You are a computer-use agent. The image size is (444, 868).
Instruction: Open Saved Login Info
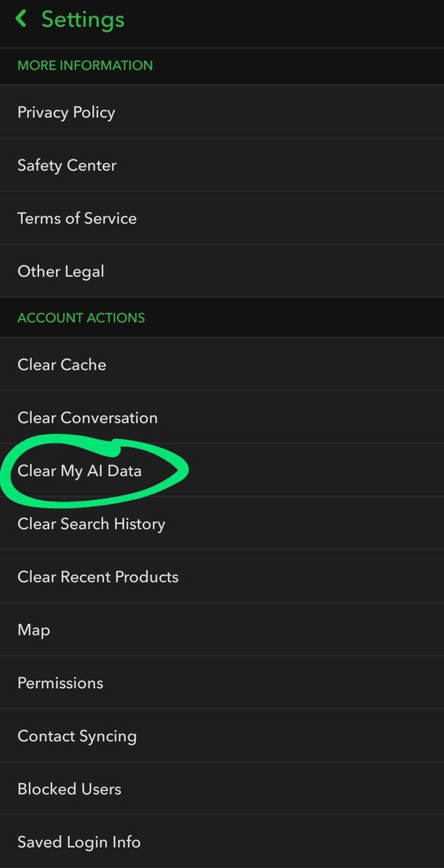click(79, 842)
